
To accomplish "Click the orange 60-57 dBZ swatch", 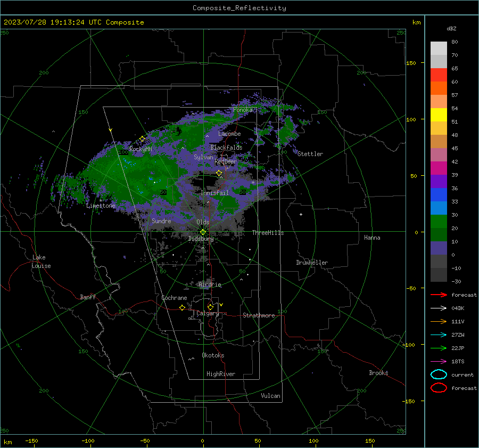I will 439,88.
